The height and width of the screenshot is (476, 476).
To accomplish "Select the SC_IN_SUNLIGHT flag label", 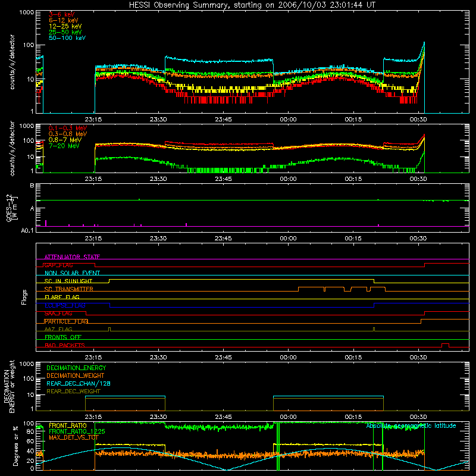I will (68, 281).
